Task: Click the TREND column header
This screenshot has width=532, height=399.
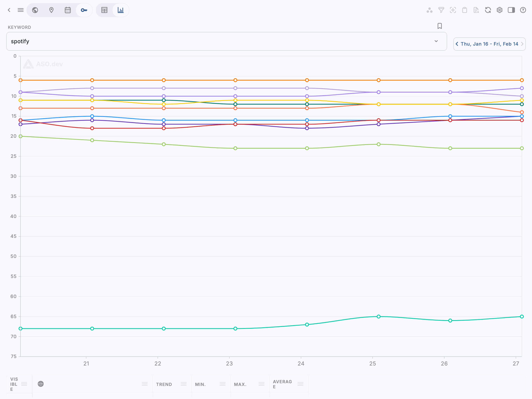Action: 164,384
